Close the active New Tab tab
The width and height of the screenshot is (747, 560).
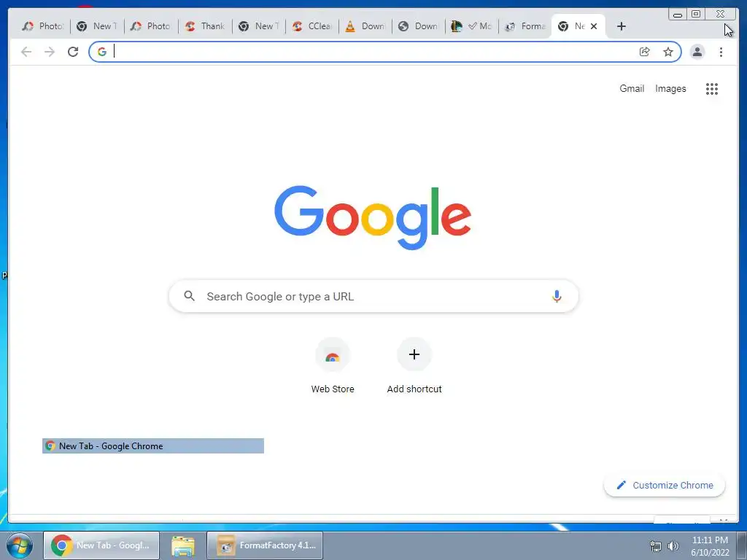pos(594,26)
